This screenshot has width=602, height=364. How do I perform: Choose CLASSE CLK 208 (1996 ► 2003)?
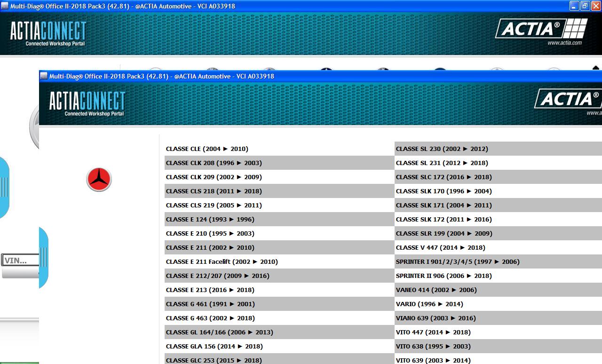click(x=279, y=163)
